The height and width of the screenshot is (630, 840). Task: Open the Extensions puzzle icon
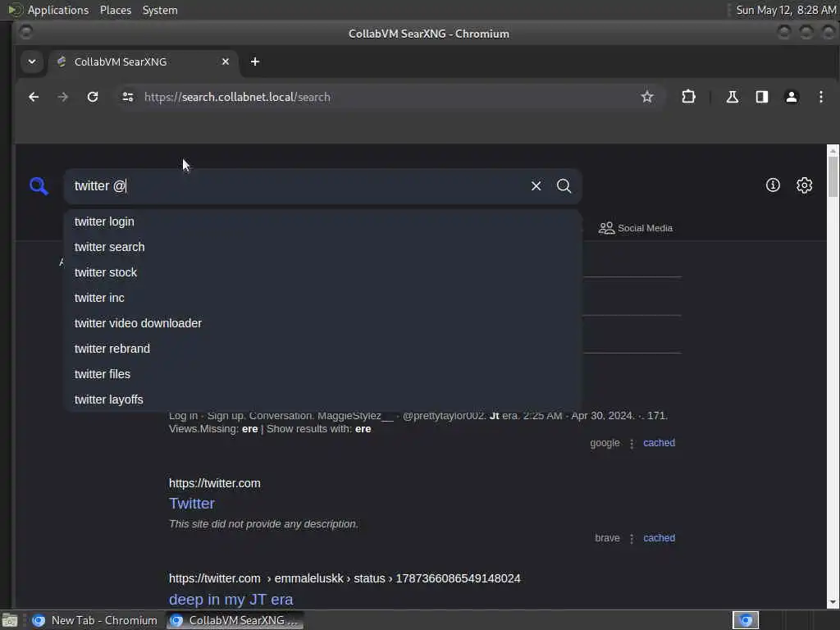point(688,97)
